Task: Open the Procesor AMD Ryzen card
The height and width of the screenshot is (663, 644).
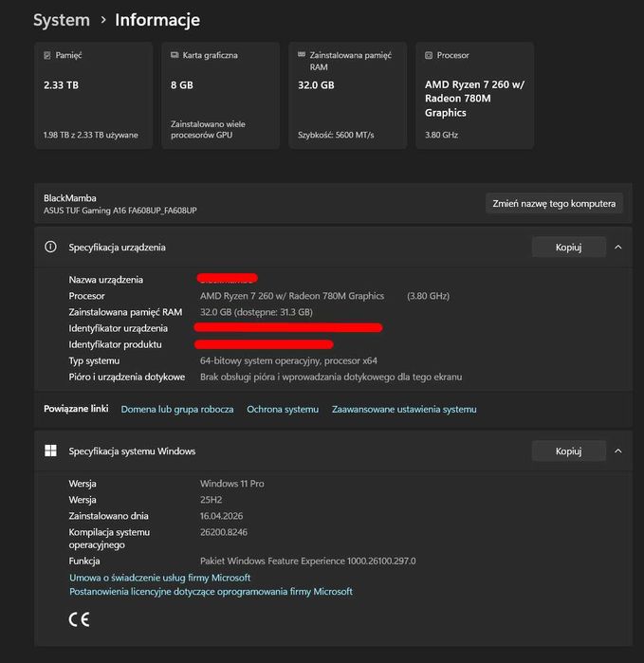Action: click(x=474, y=96)
